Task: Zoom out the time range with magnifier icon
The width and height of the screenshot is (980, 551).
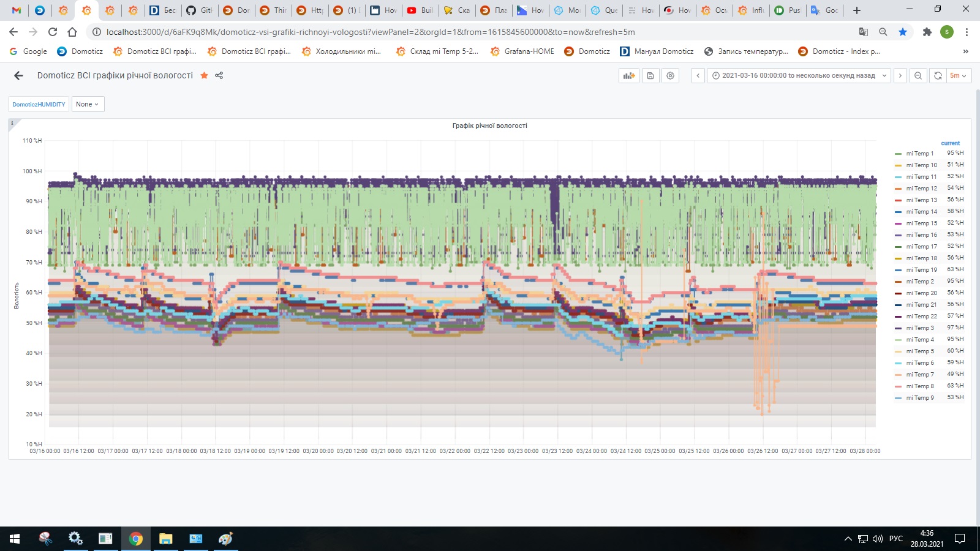Action: (918, 75)
